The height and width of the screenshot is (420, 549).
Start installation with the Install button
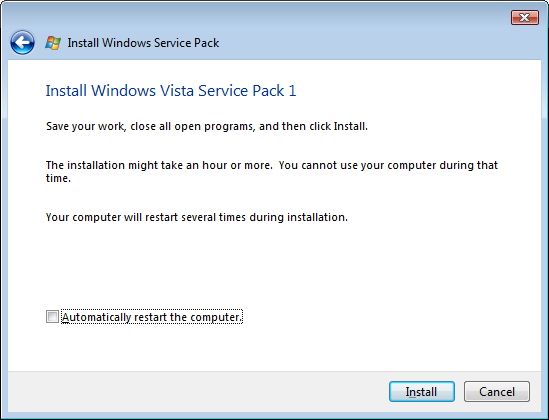click(422, 391)
